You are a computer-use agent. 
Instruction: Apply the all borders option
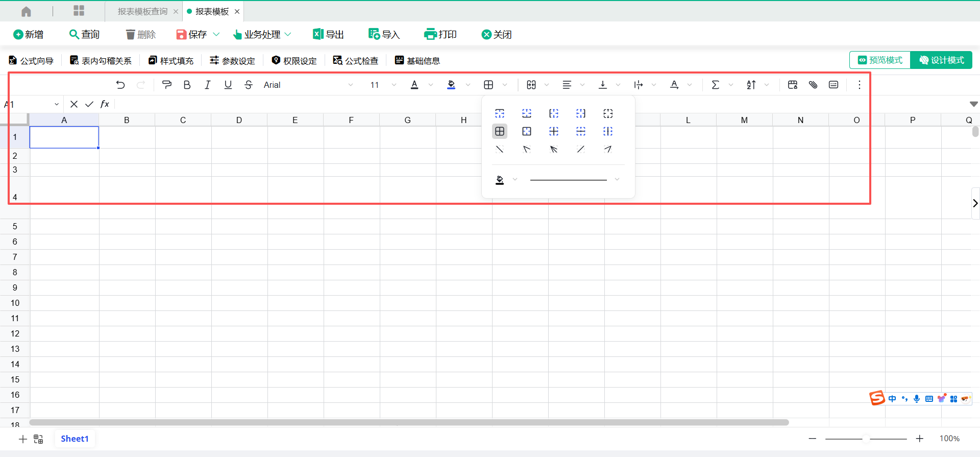click(x=500, y=131)
